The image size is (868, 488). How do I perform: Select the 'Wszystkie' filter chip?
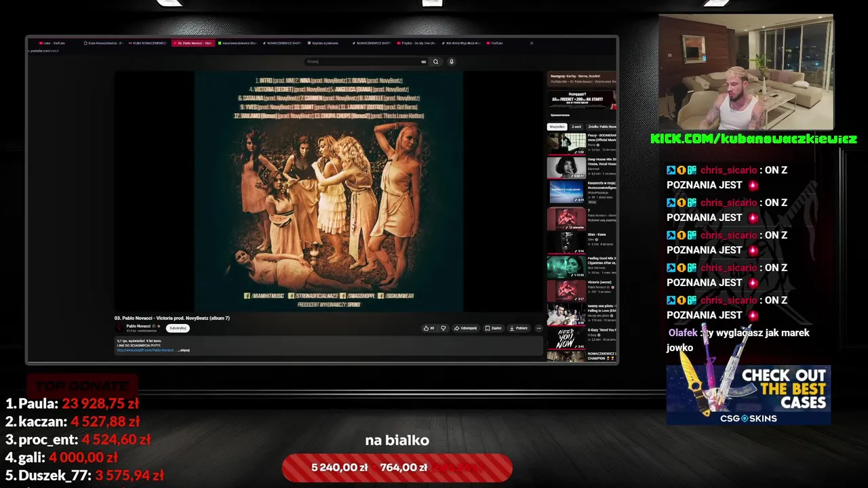[557, 127]
